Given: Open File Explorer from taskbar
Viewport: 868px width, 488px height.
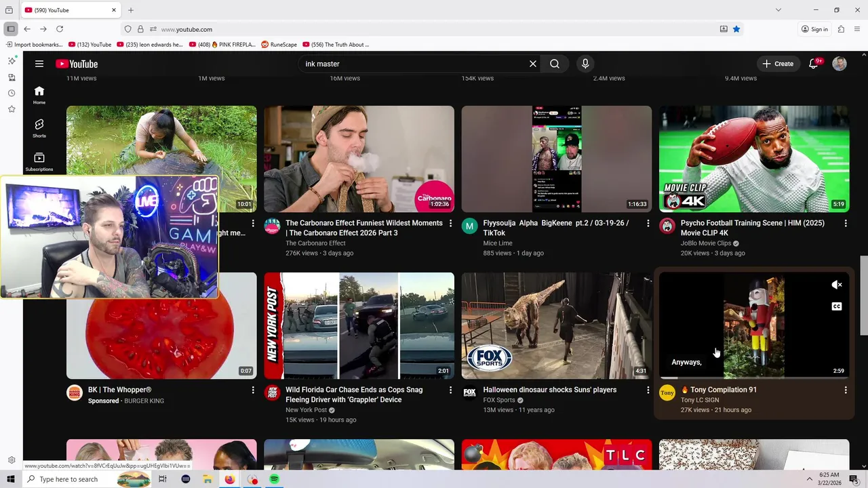Looking at the screenshot, I should click(208, 479).
